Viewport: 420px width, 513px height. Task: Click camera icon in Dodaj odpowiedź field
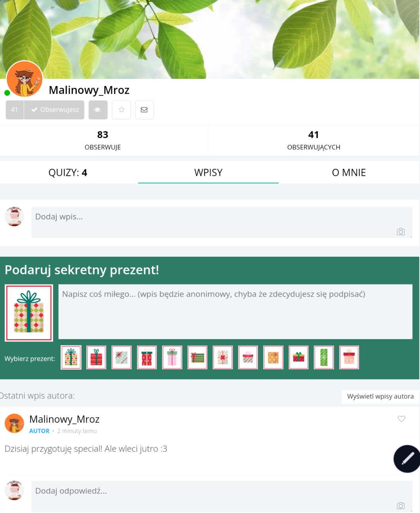point(401,506)
